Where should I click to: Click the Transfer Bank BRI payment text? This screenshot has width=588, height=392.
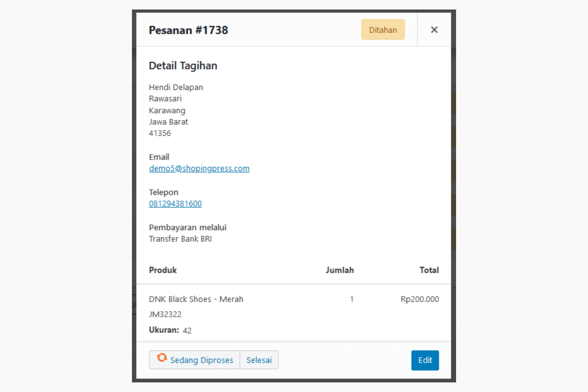(180, 239)
